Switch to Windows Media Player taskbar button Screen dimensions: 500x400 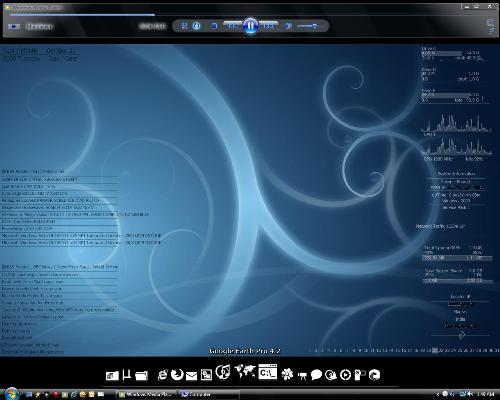[x=146, y=395]
